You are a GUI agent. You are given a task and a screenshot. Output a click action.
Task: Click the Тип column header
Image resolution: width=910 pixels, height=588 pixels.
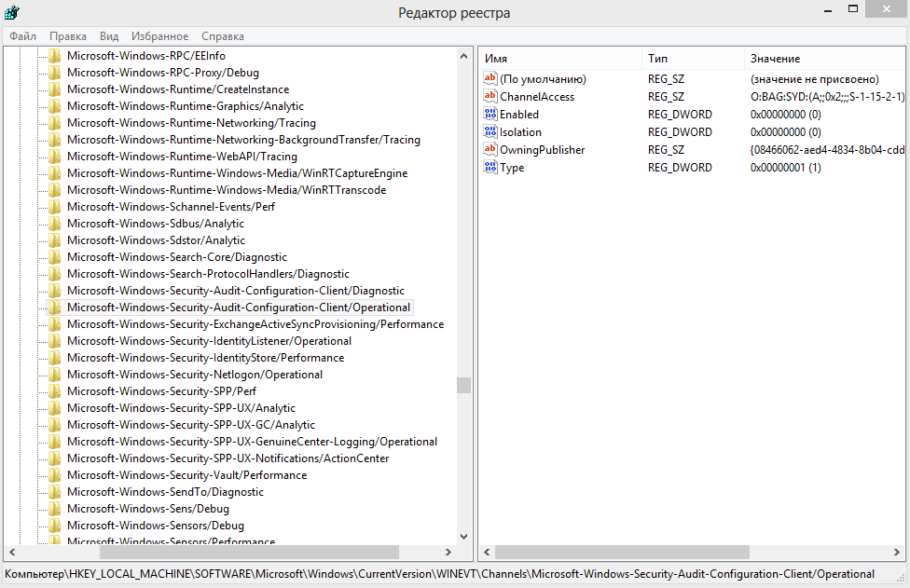693,59
